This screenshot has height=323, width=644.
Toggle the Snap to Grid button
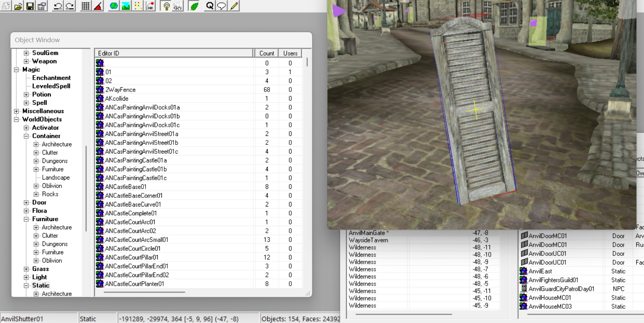pyautogui.click(x=85, y=6)
